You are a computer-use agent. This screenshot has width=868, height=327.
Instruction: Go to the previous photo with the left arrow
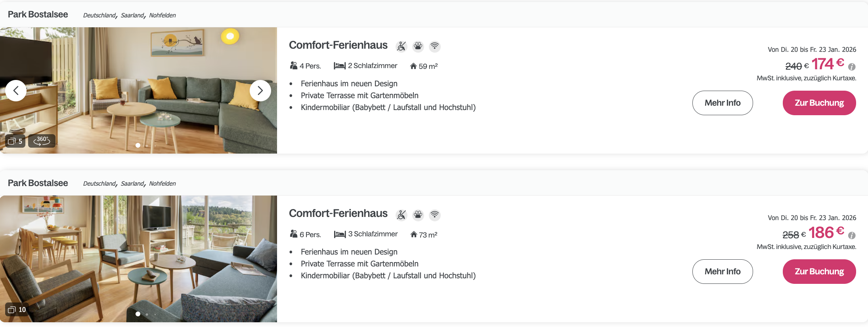(x=16, y=91)
